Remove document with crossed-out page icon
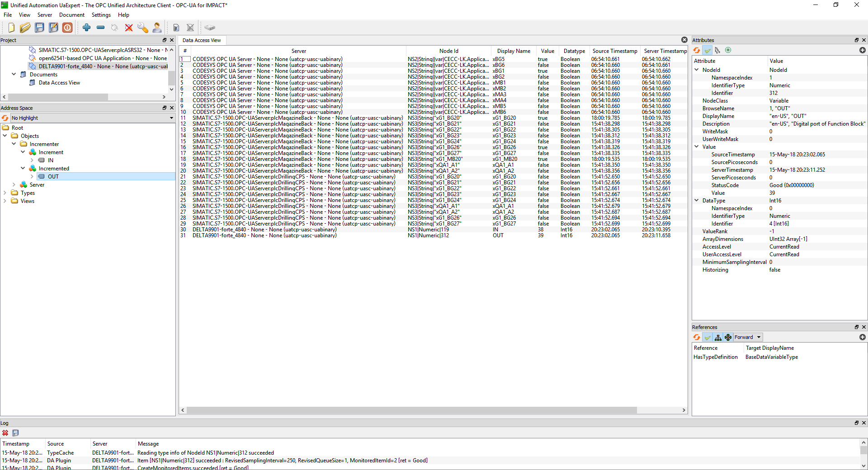The width and height of the screenshot is (868, 470). 190,28
